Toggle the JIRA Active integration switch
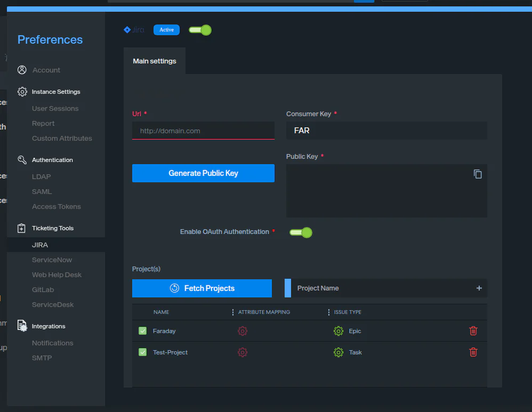This screenshot has height=412, width=532. click(x=200, y=30)
